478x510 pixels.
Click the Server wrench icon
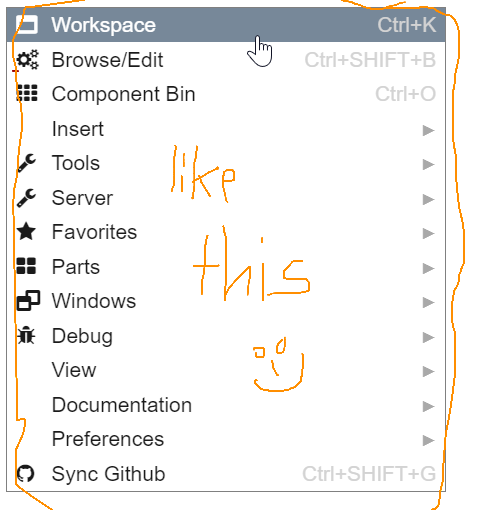tap(26, 198)
